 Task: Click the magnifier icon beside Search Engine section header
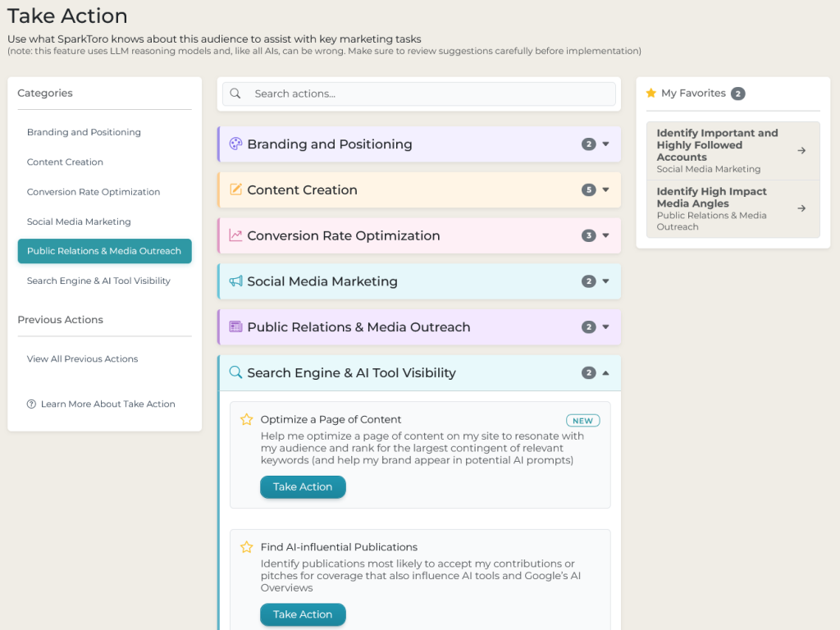click(x=235, y=372)
